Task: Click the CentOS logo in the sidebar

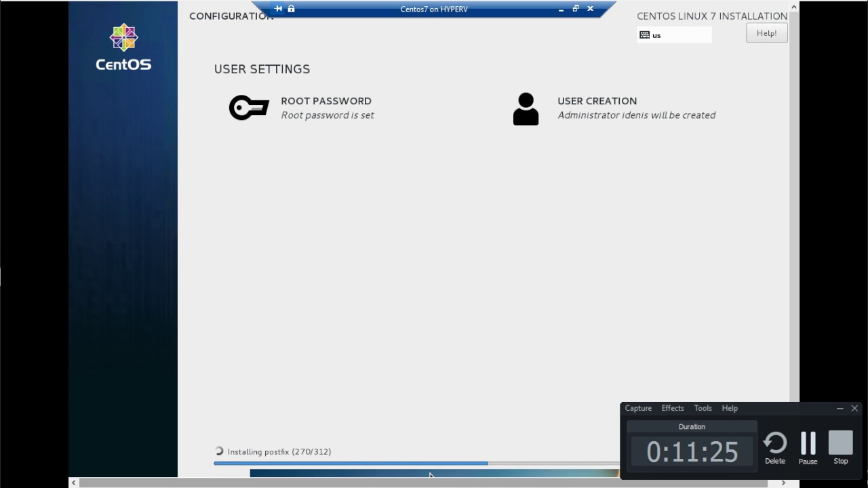Action: [x=123, y=47]
